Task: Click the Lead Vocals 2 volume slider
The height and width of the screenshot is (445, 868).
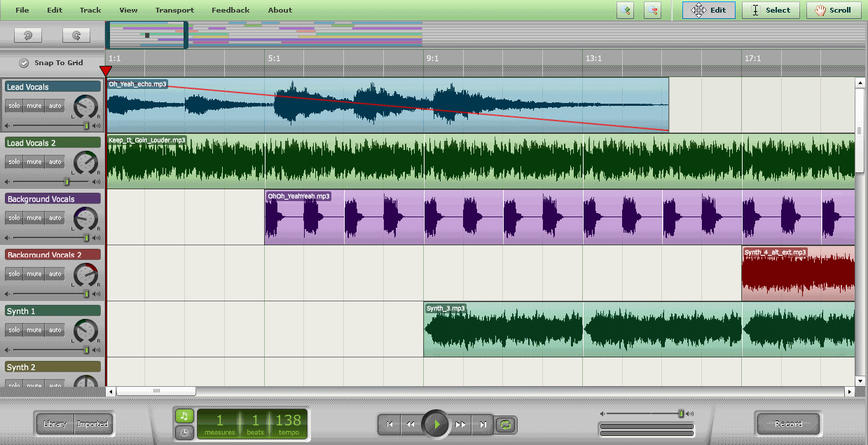Action: pos(67,182)
